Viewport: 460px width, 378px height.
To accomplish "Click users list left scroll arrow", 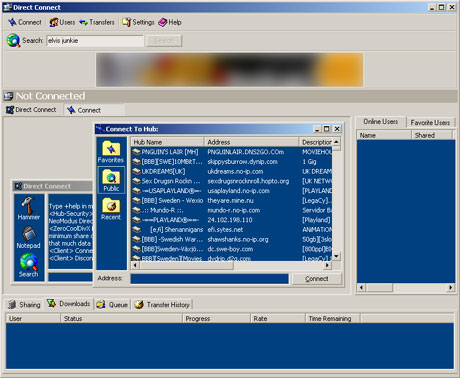I will [x=362, y=287].
